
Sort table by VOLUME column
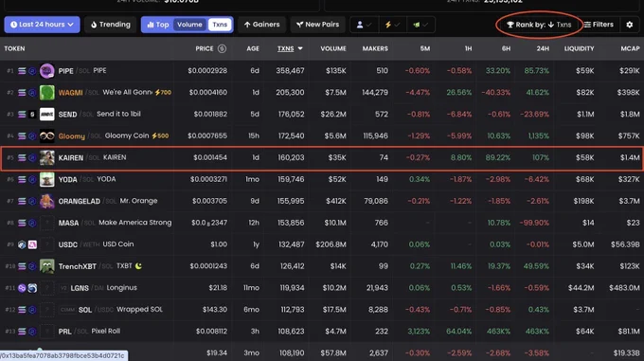333,49
